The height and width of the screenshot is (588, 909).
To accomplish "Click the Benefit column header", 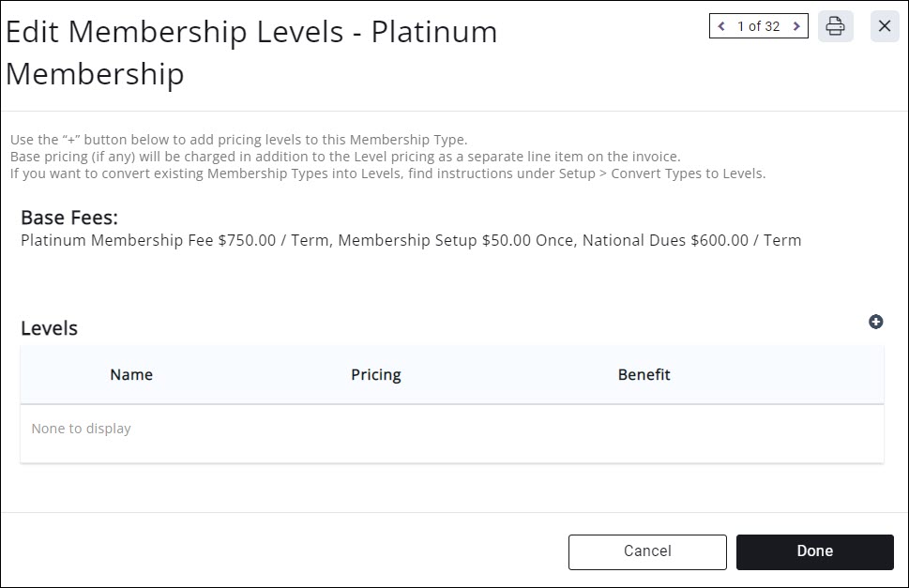I will [644, 374].
